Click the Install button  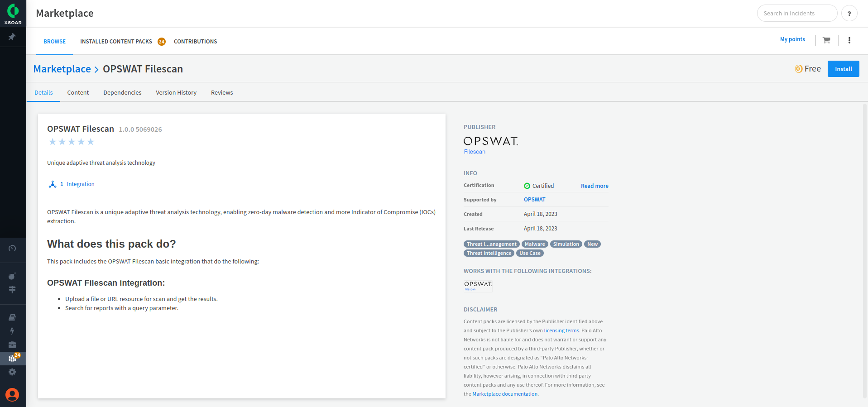click(843, 69)
